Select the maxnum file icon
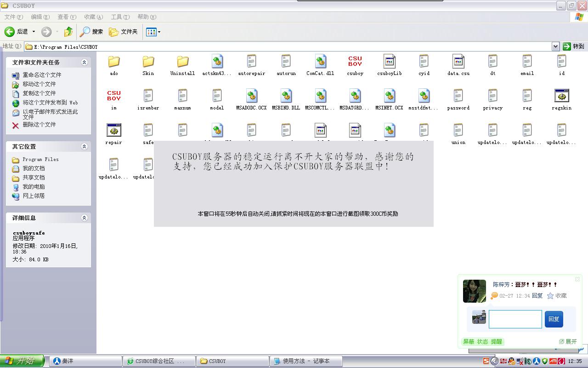588x368 pixels. point(183,96)
